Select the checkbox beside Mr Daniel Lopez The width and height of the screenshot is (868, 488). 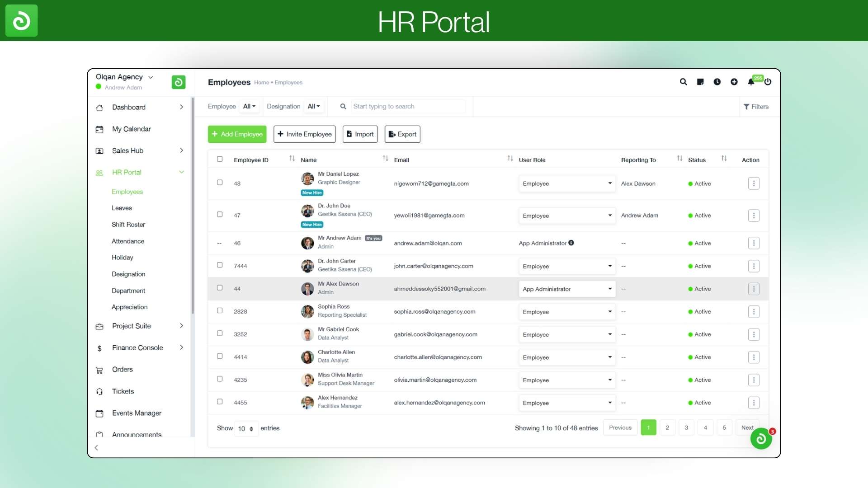(220, 183)
